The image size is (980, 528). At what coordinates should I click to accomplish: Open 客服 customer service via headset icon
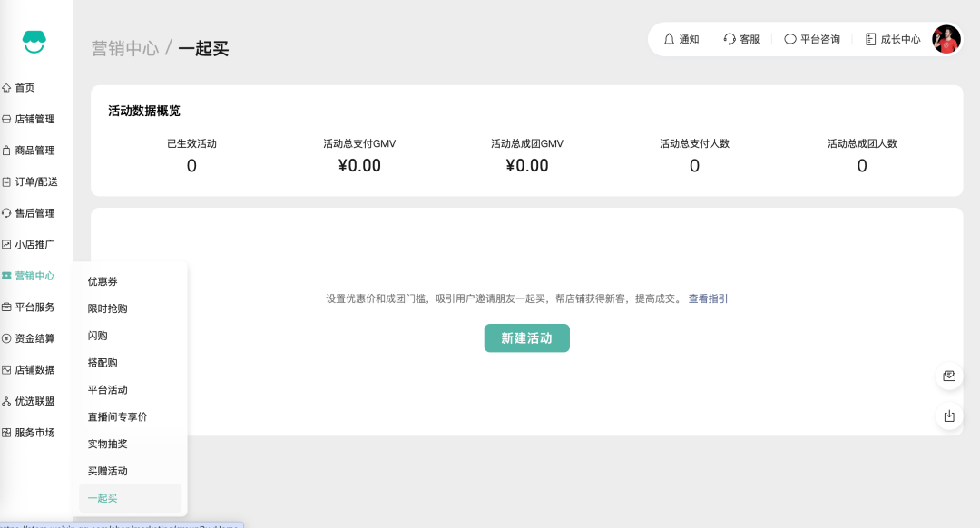point(730,39)
